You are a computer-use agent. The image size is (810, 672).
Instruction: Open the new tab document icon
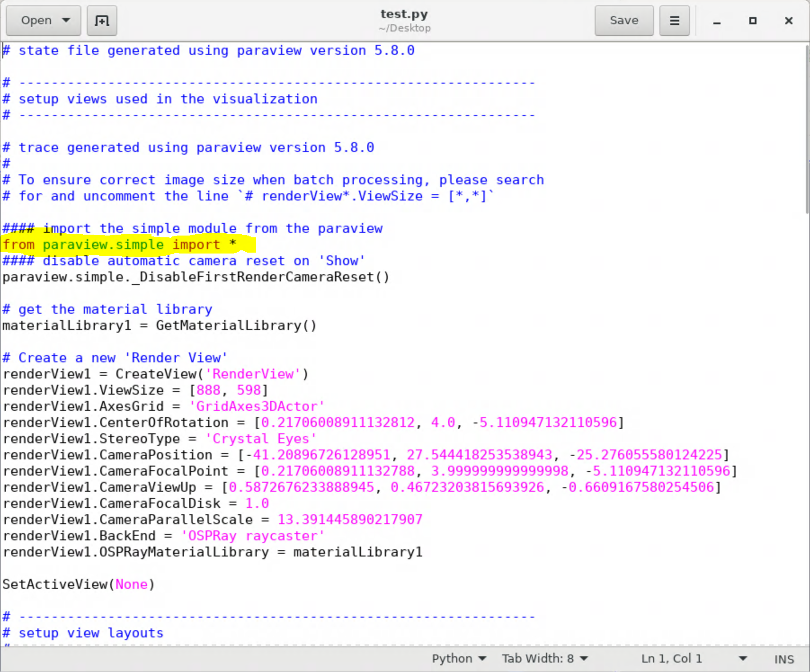102,21
